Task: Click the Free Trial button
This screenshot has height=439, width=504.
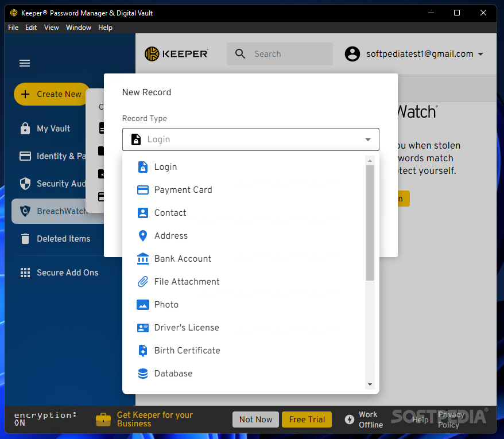Action: tap(307, 419)
